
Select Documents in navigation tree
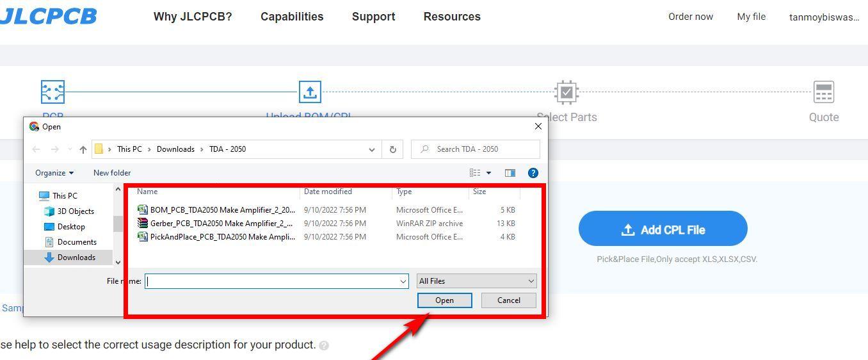(77, 242)
